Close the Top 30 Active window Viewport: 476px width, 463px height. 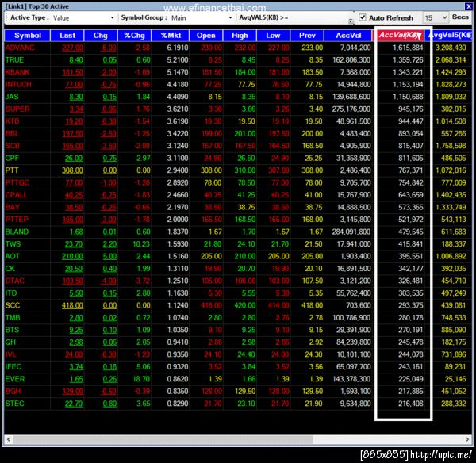(x=468, y=6)
